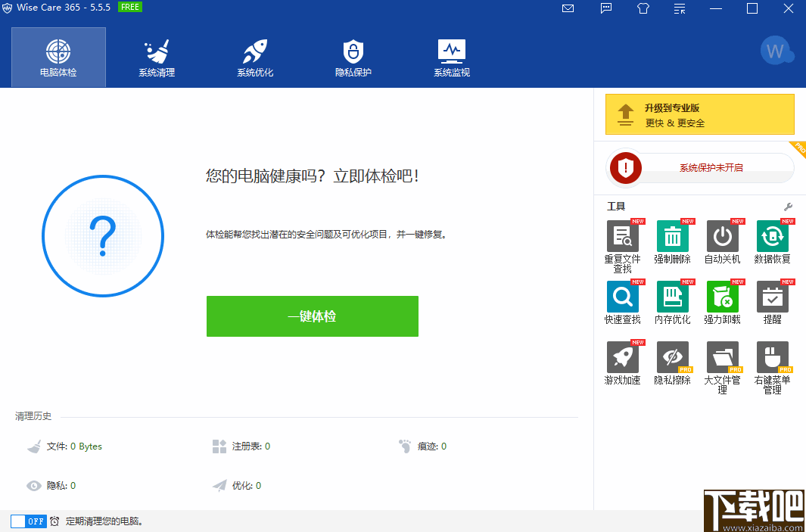This screenshot has height=532, width=806.
Task: Click the 清理历史 section heading
Action: 33,416
